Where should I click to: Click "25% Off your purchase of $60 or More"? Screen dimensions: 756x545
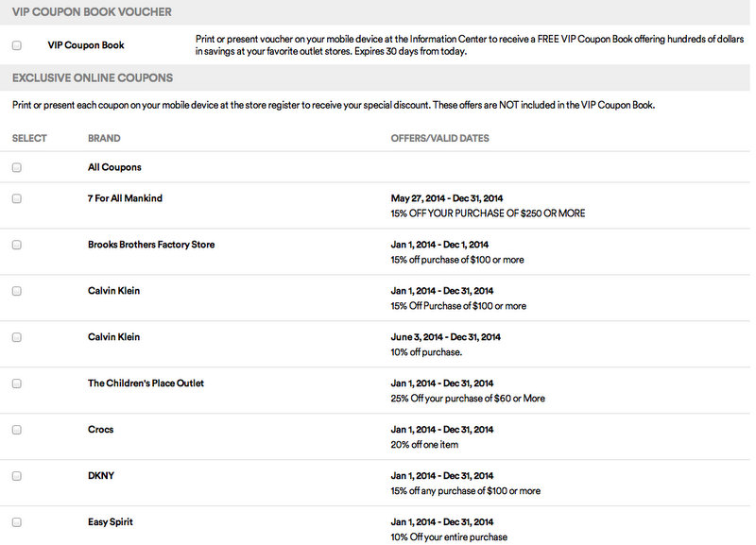click(468, 399)
